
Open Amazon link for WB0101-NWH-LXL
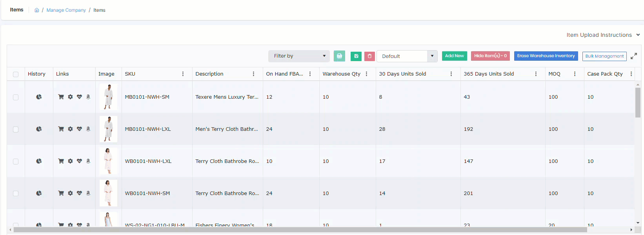(88, 161)
